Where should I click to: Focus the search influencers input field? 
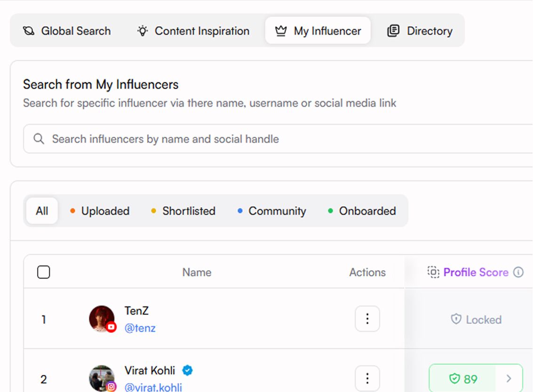(278, 139)
